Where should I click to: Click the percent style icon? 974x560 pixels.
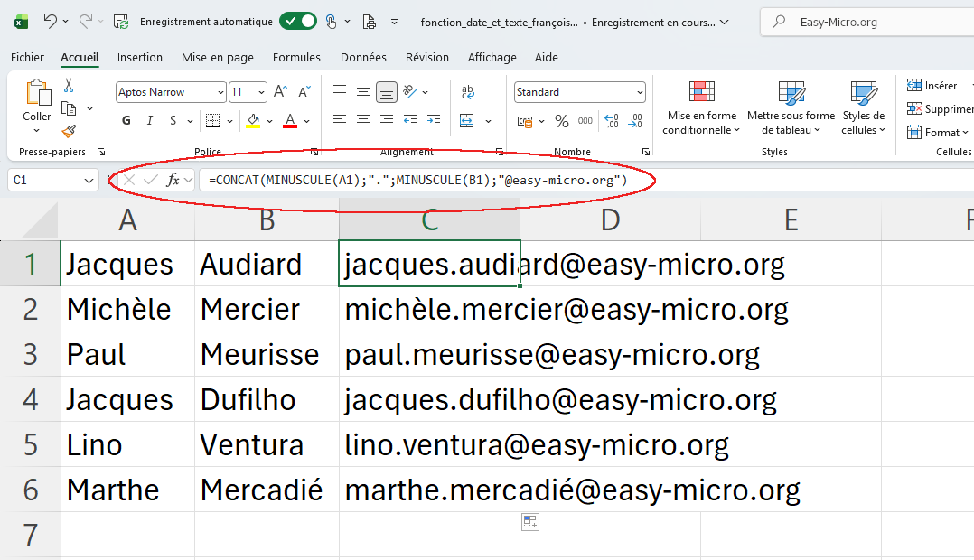pyautogui.click(x=561, y=121)
